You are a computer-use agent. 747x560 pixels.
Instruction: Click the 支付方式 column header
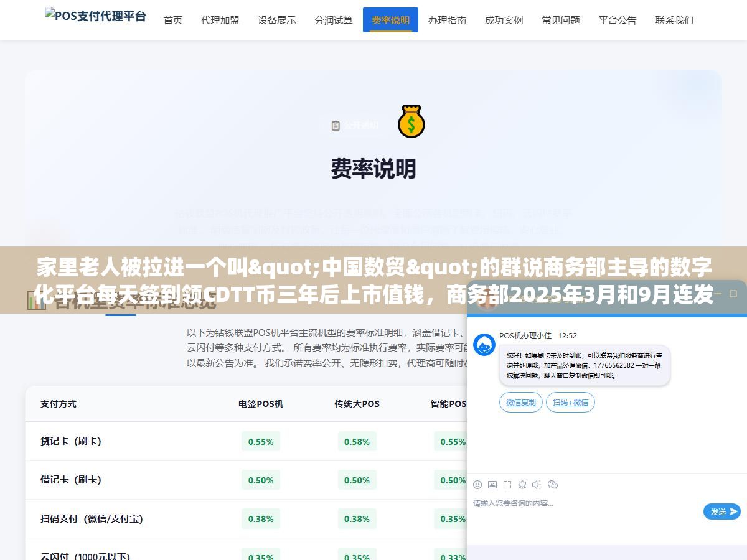coord(59,403)
